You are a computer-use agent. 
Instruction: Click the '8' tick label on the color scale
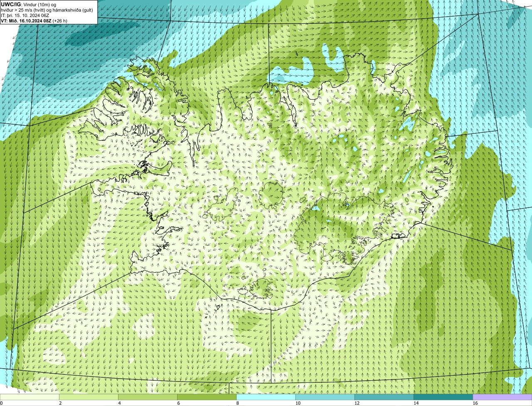coord(237,403)
